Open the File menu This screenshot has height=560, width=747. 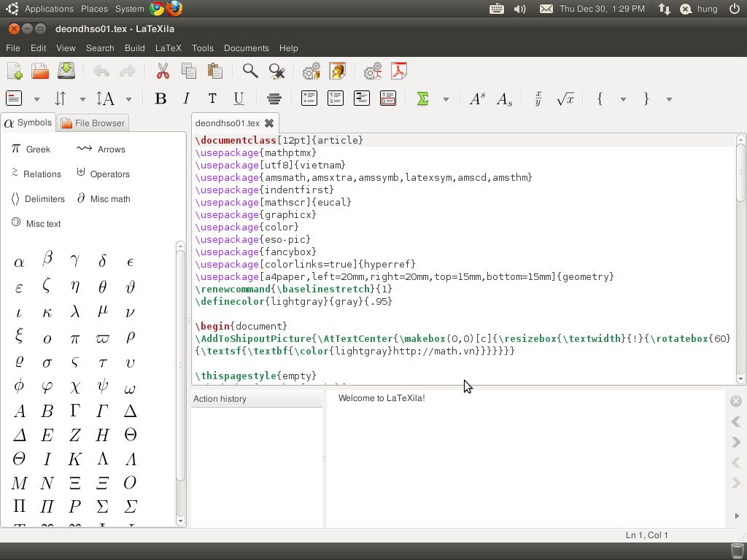13,48
